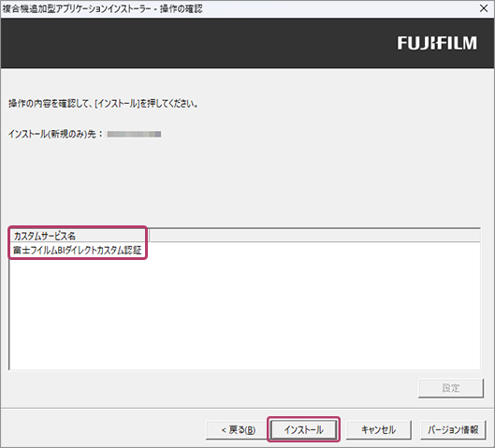Viewport: 495px width, 448px height.
Task: Open the バージョン情報 dialog
Action: [x=453, y=429]
